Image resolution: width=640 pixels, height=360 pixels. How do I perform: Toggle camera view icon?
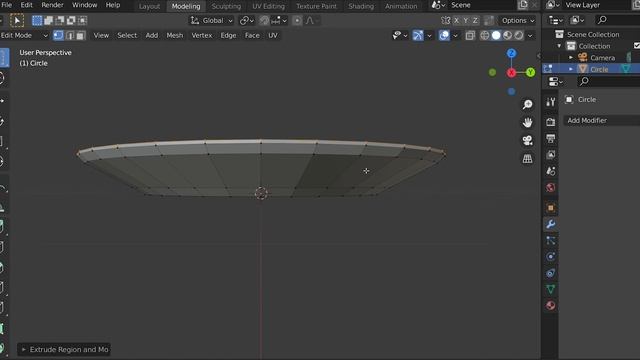pos(527,140)
